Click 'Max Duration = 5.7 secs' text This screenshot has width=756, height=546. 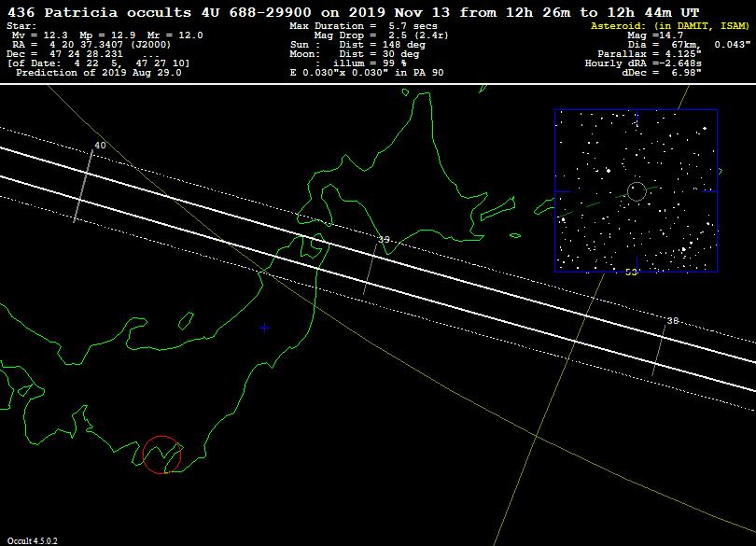364,26
